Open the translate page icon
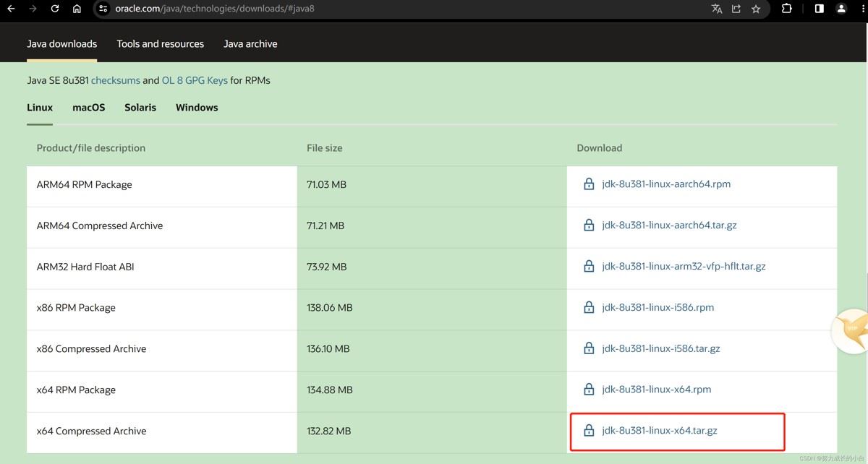Viewport: 868px width, 464px height. coord(717,9)
